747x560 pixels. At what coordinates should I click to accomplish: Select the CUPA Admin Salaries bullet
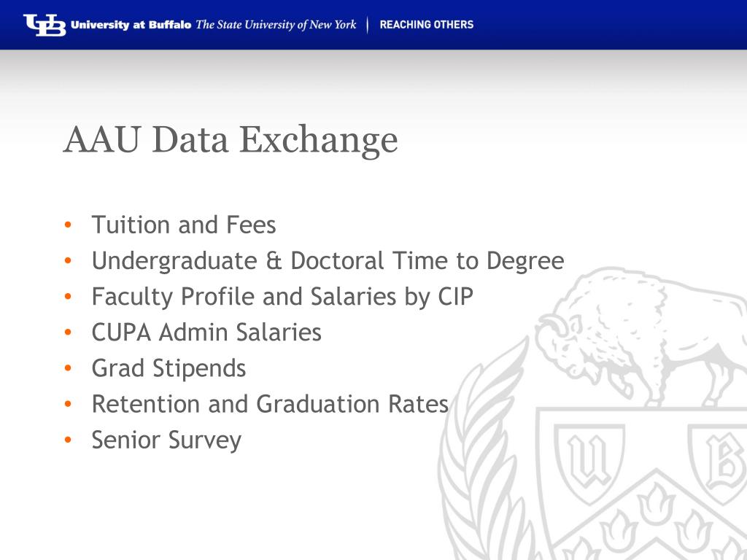pos(206,332)
